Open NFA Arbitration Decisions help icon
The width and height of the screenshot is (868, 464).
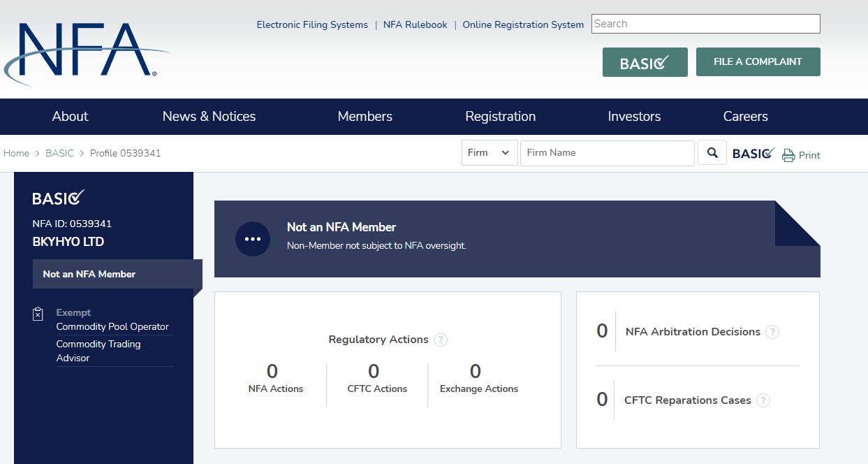[772, 332]
